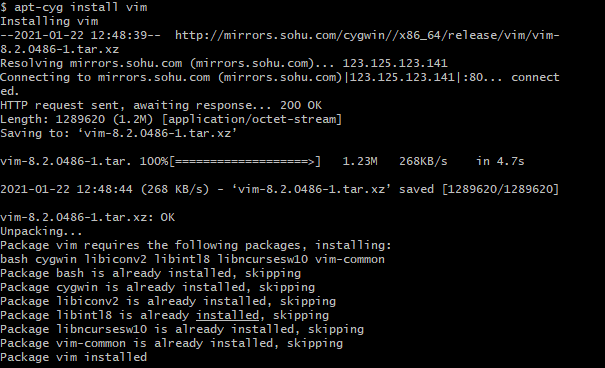Click the IP address 123.125.123.141 after Resolving
This screenshot has width=605, height=368.
click(x=395, y=63)
